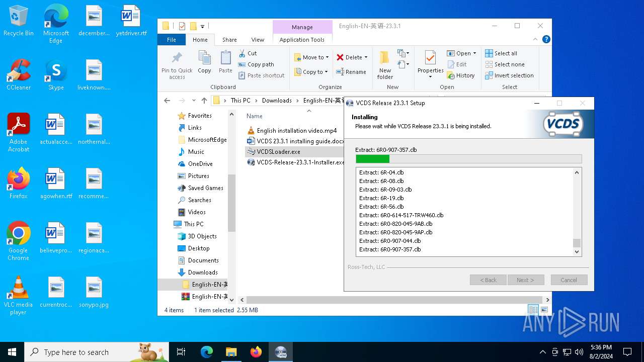Switch to the View ribbon tab
The height and width of the screenshot is (362, 644).
coord(258,40)
